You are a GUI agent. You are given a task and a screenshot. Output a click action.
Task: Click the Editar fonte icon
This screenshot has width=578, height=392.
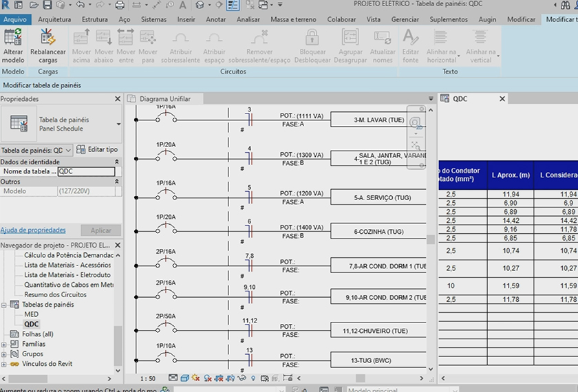[x=411, y=38]
